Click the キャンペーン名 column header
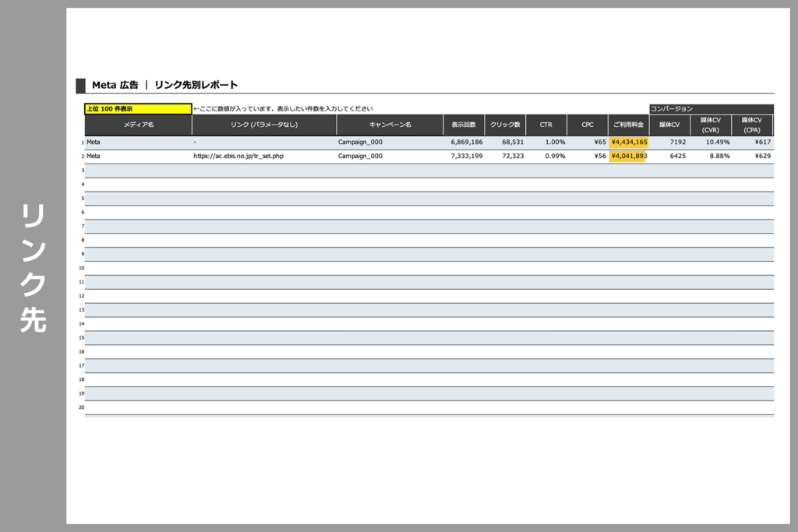 (x=390, y=125)
